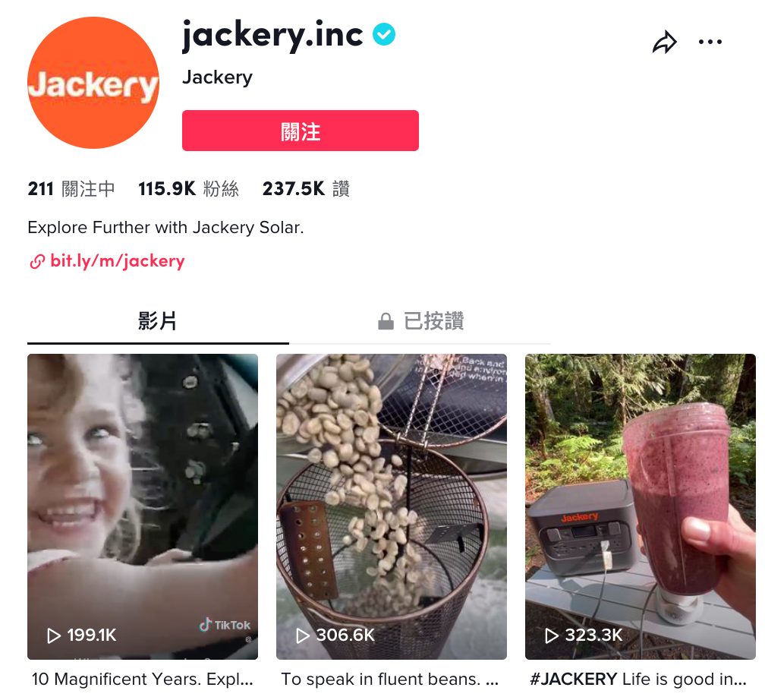Click the caption '10 Magnificent Years. Expl...'
The image size is (765, 700).
coord(143,679)
